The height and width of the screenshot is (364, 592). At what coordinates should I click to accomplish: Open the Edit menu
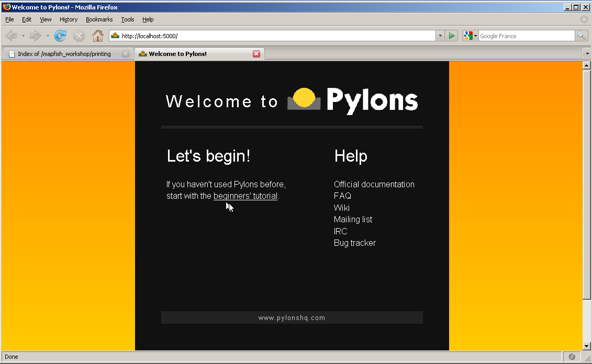point(26,19)
